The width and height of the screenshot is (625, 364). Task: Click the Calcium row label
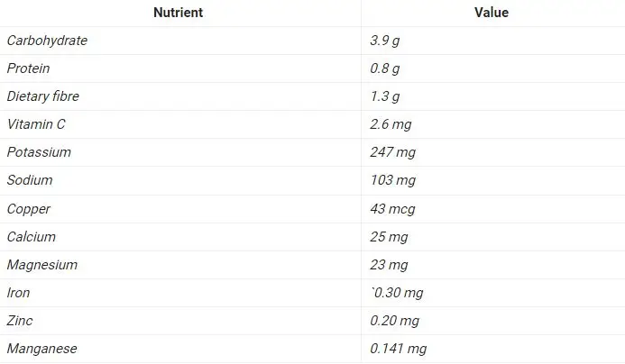[32, 237]
